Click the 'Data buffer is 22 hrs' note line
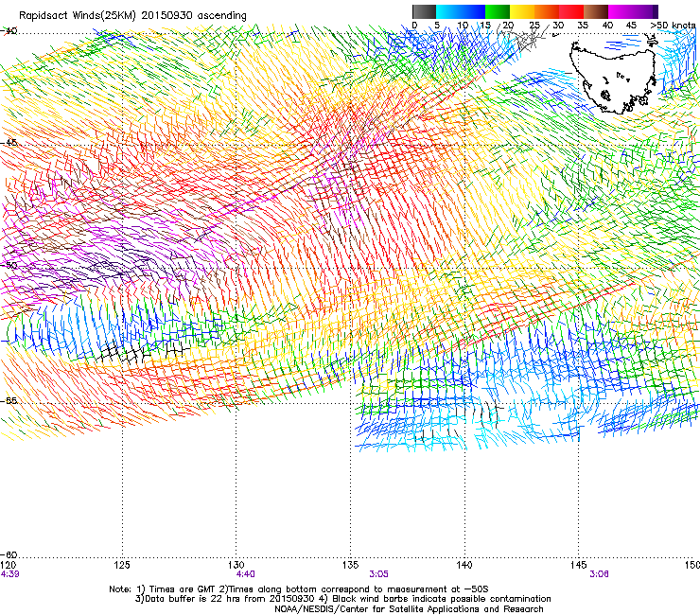This screenshot has width=700, height=615. coord(342,599)
